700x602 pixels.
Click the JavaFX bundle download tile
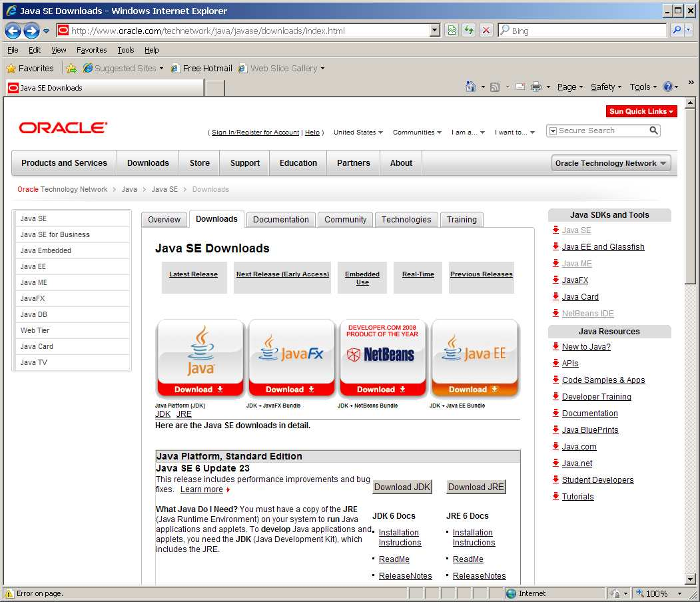click(x=292, y=358)
